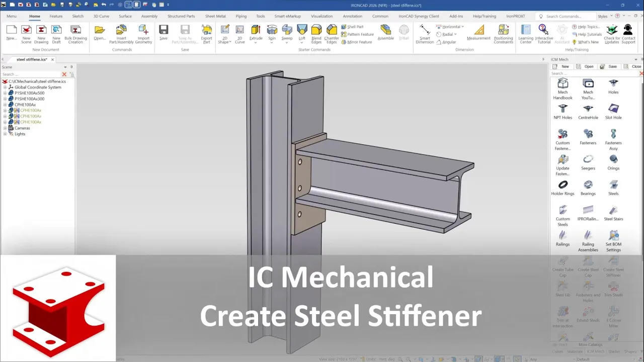Select the Orings catalog icon
This screenshot has height=362, width=644.
(x=613, y=159)
